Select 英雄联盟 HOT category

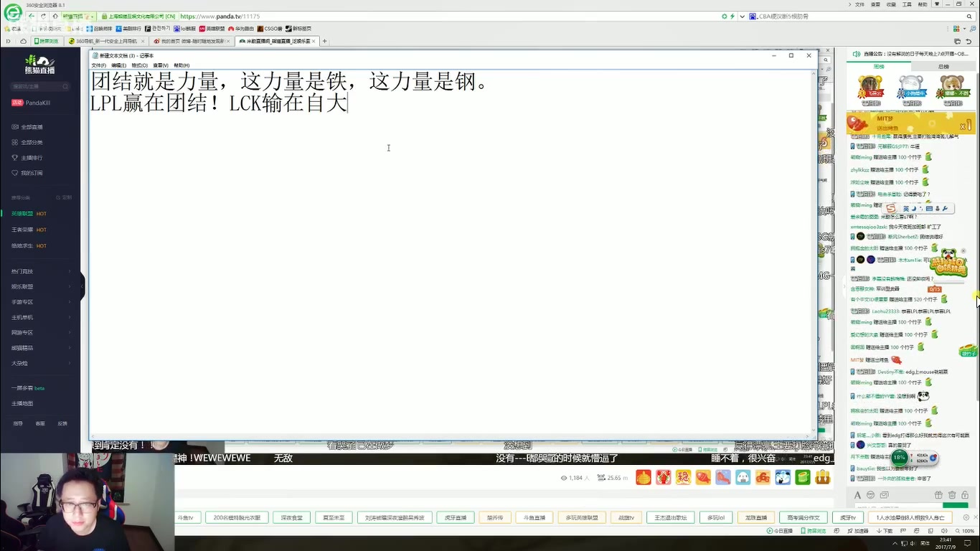(x=29, y=214)
